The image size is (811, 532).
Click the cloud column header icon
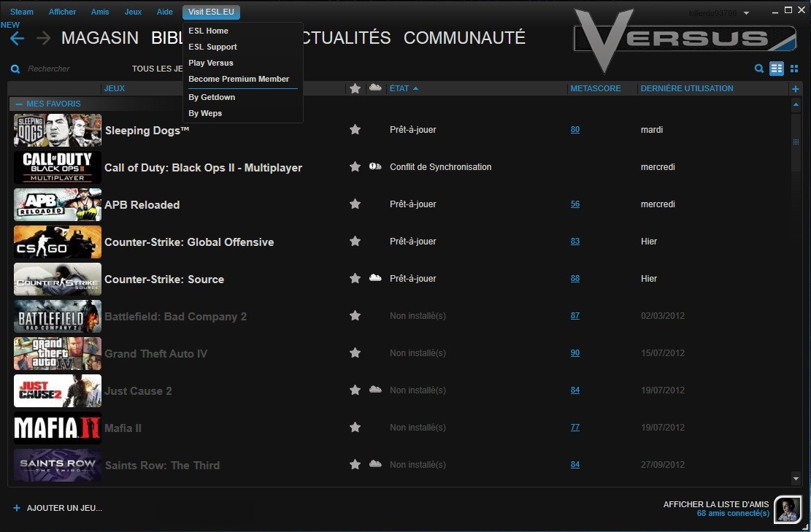pyautogui.click(x=375, y=88)
